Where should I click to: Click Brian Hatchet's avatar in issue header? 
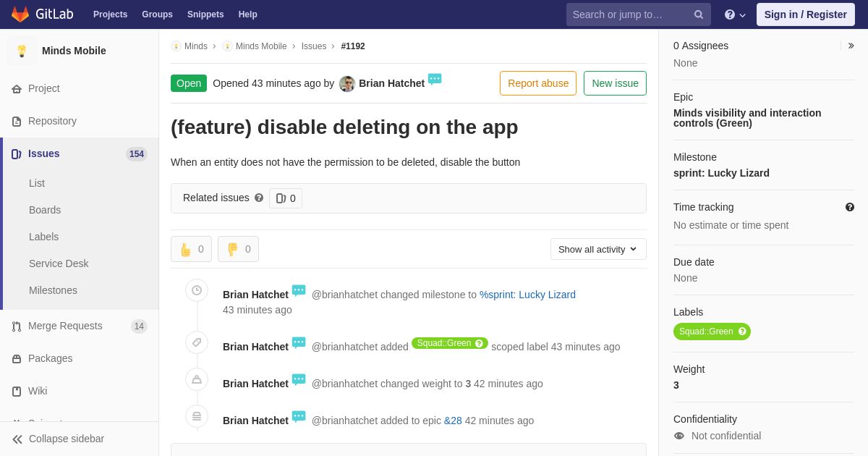coord(347,84)
